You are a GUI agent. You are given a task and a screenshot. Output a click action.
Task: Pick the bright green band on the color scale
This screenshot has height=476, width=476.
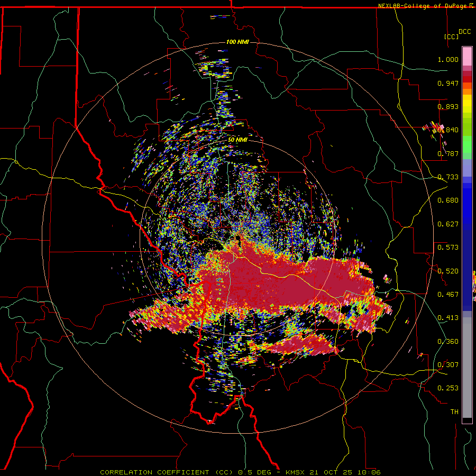pyautogui.click(x=467, y=144)
